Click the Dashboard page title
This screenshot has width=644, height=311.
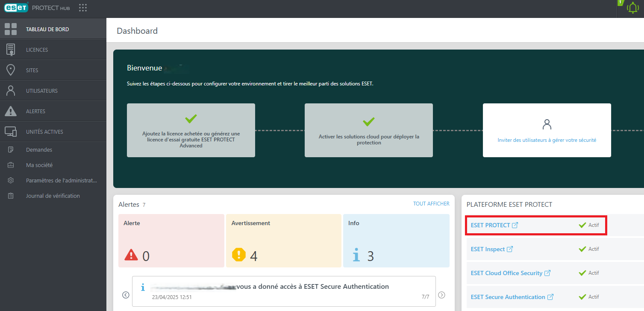click(x=137, y=31)
